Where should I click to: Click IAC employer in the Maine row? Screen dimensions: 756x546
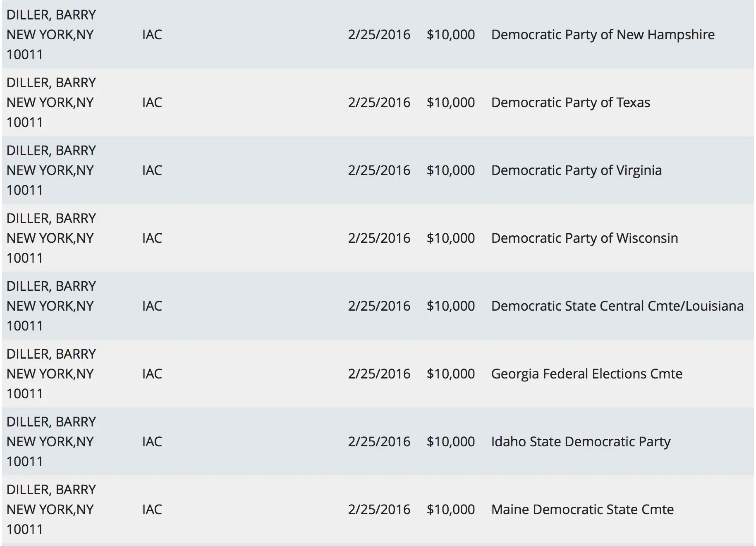coord(152,510)
